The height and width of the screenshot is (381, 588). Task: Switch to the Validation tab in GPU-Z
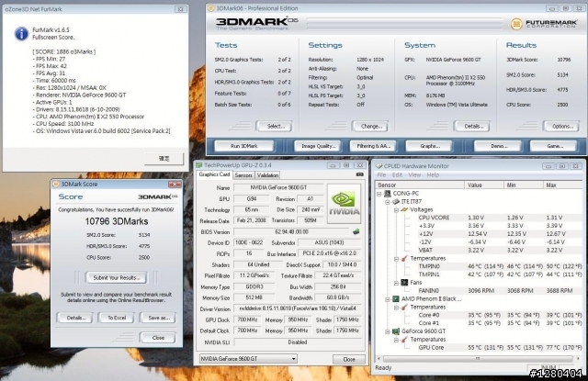pyautogui.click(x=267, y=175)
